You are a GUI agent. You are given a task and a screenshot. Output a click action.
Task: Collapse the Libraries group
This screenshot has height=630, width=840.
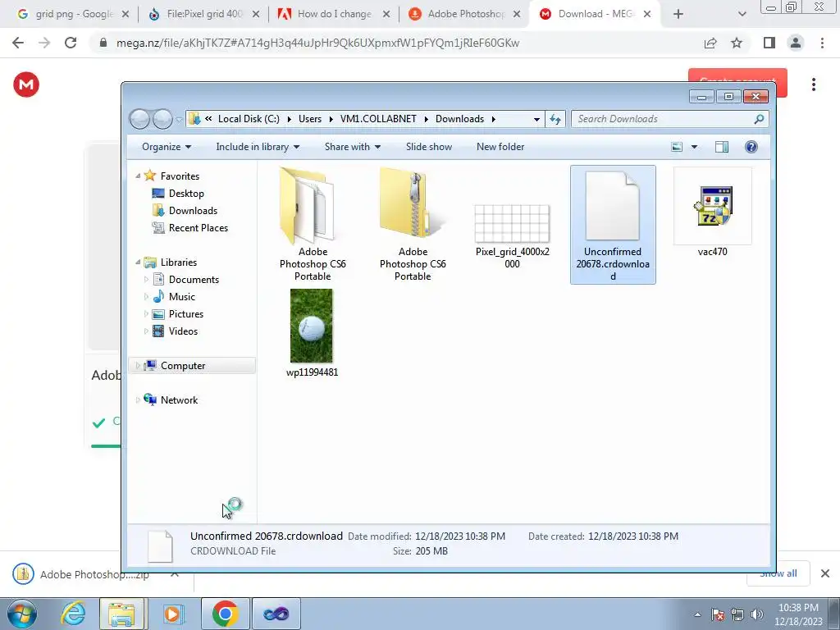138,262
